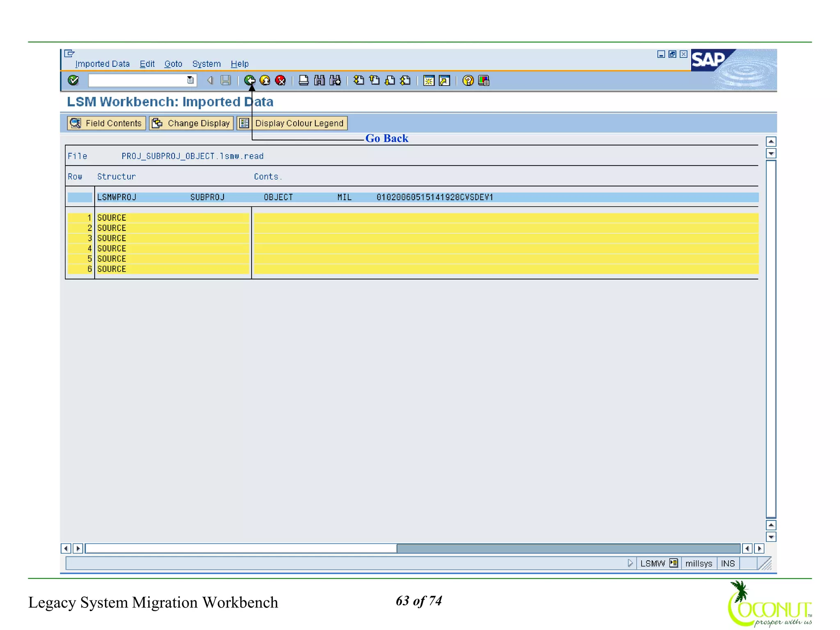This screenshot has height=630, width=840.
Task: Click the Find Next binoculars icon
Action: (335, 80)
